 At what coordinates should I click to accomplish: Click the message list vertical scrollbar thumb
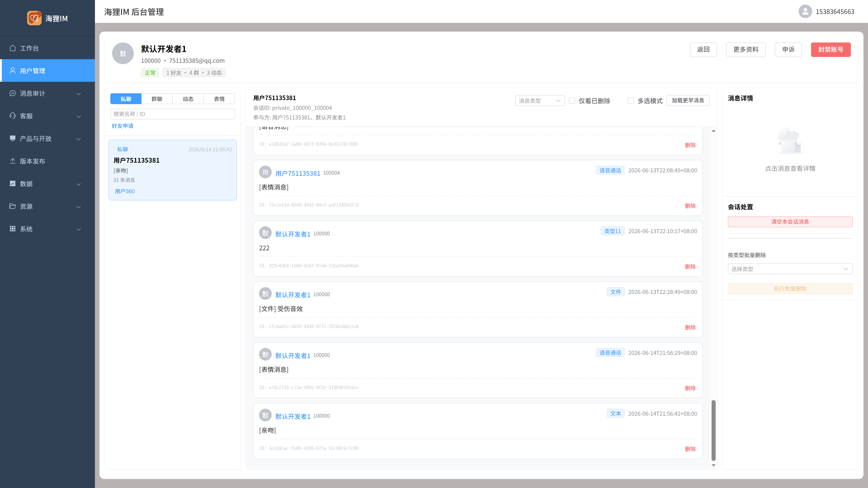[713, 430]
